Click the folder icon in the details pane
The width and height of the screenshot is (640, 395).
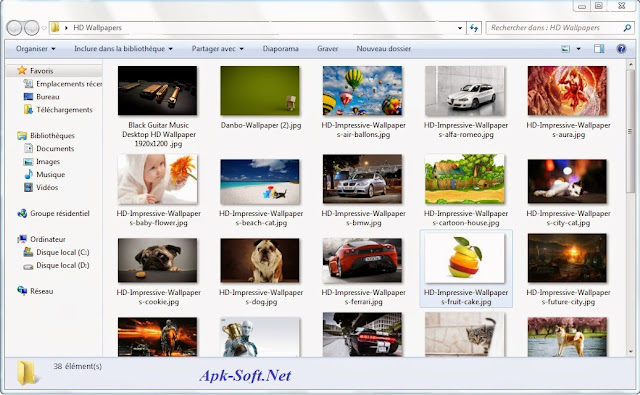click(x=27, y=373)
